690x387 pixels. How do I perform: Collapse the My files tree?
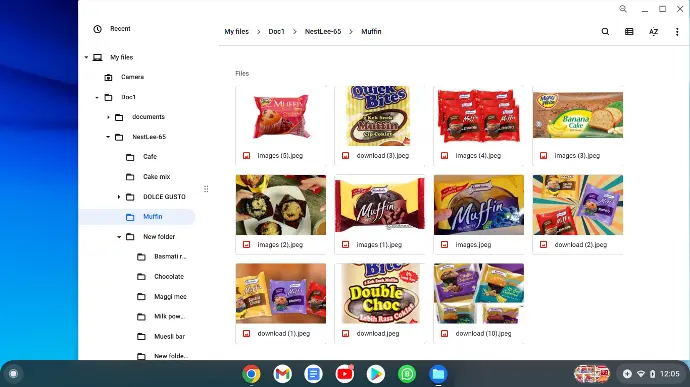(x=86, y=57)
